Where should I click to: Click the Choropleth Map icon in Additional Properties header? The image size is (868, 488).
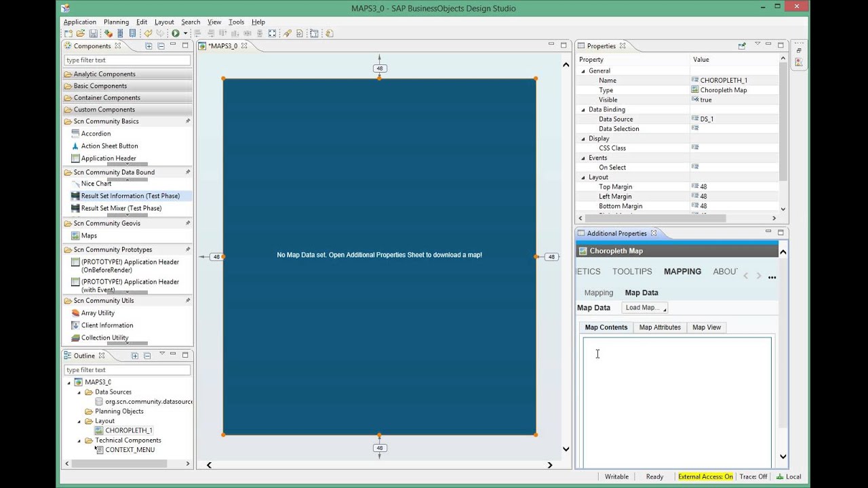tap(583, 251)
